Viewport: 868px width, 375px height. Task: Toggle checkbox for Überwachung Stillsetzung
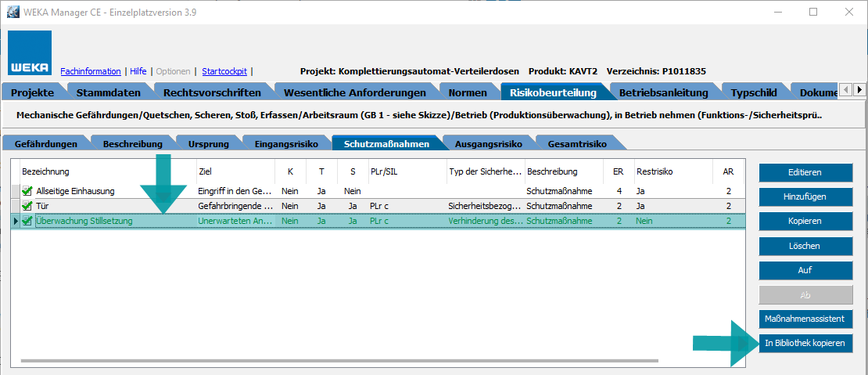pyautogui.click(x=27, y=222)
